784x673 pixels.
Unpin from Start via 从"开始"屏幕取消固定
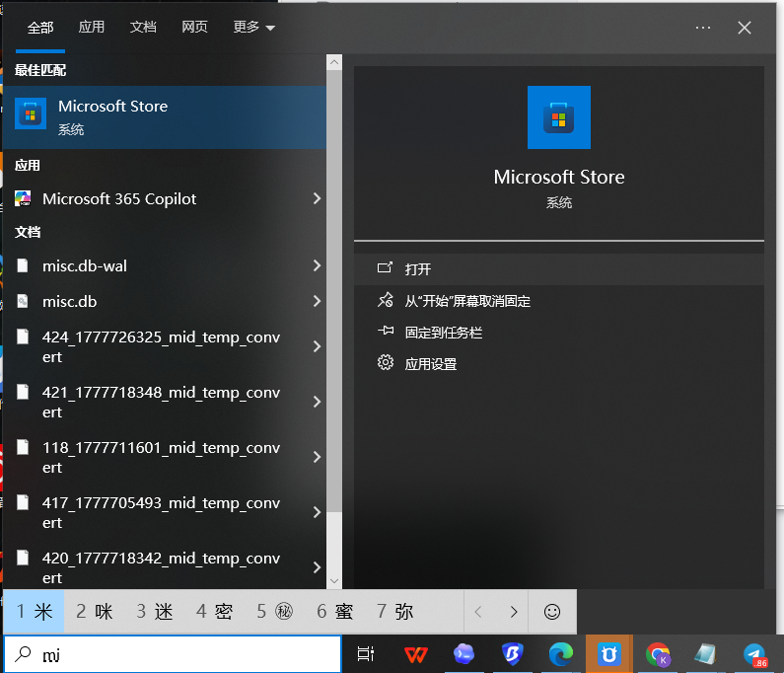click(x=558, y=301)
